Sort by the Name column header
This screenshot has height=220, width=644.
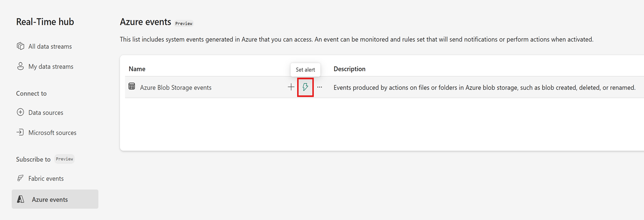click(137, 69)
